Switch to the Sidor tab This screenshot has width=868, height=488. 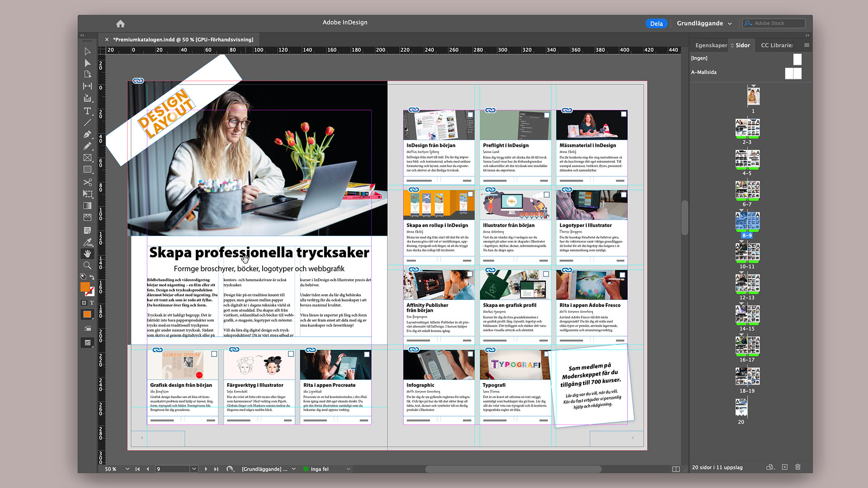tap(742, 45)
